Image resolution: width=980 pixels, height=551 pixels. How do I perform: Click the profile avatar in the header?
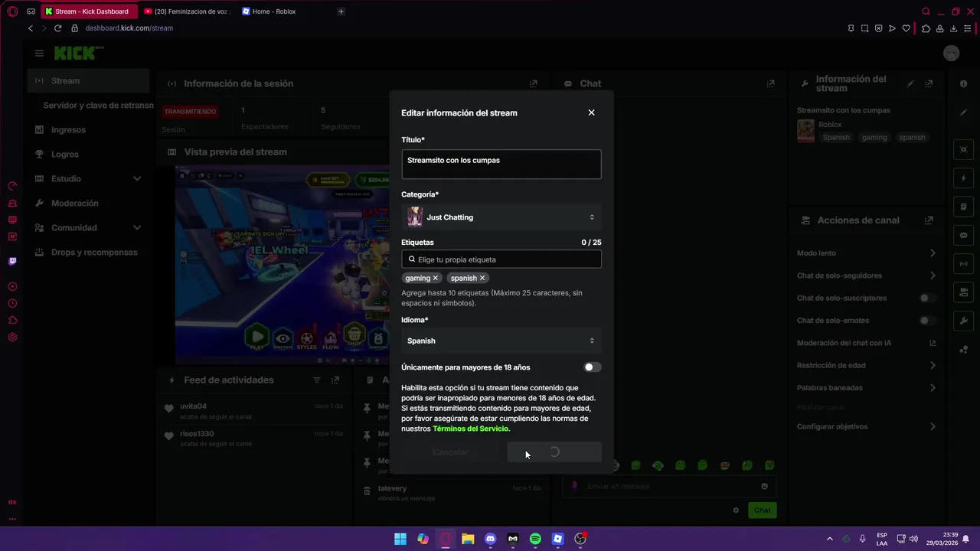coord(951,53)
